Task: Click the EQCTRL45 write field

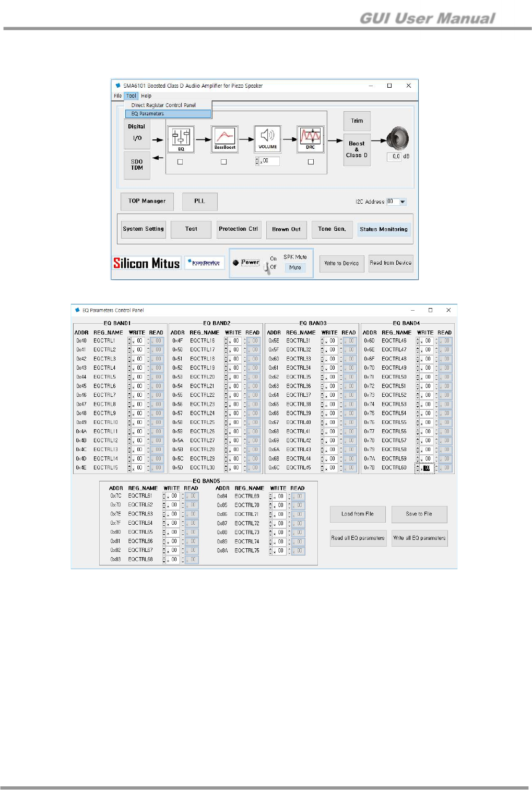Action: point(331,468)
